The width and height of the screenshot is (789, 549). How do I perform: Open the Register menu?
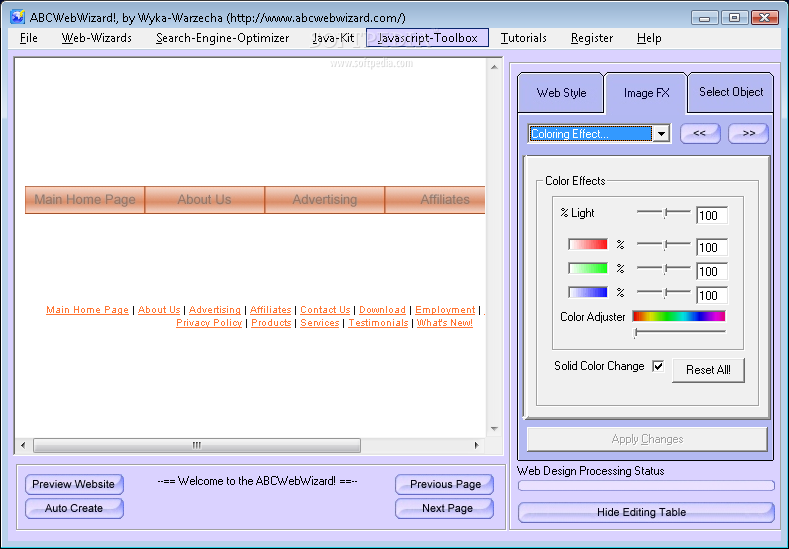[x=592, y=38]
